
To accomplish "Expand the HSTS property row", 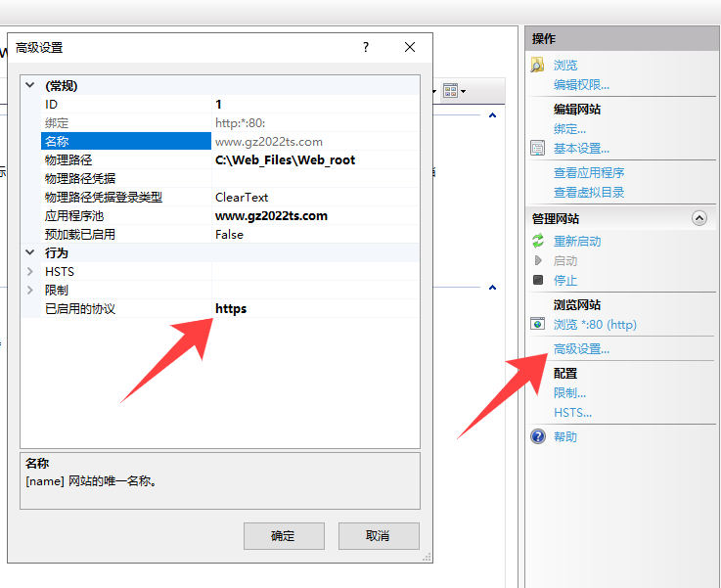I will point(30,271).
